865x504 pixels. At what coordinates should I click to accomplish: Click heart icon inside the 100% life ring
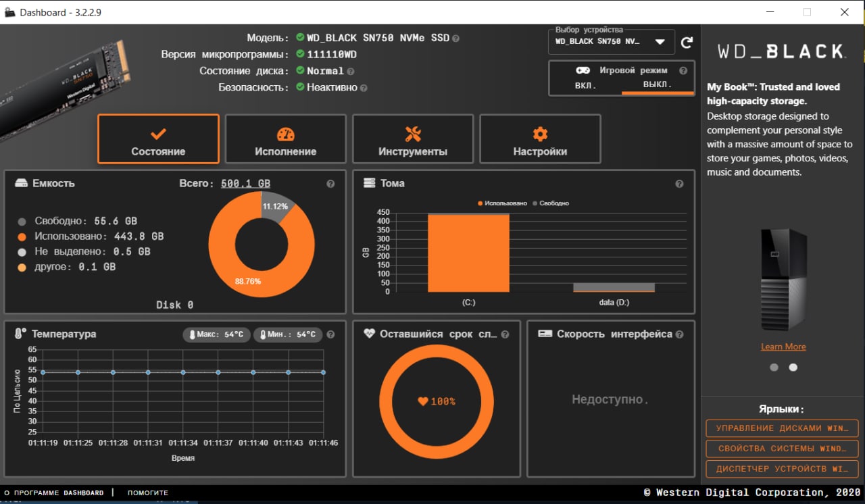click(423, 401)
